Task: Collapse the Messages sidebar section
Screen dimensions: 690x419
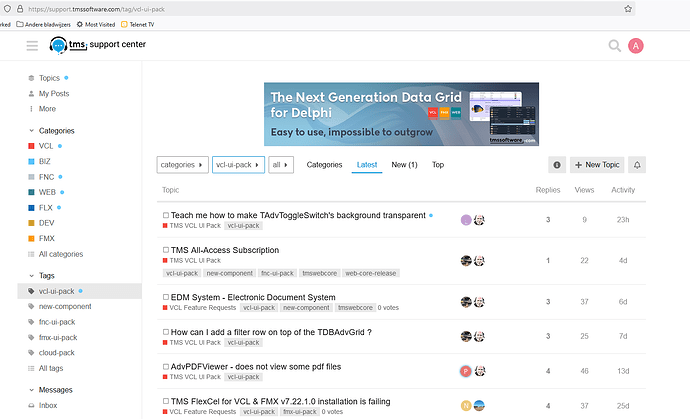Action: (51, 390)
